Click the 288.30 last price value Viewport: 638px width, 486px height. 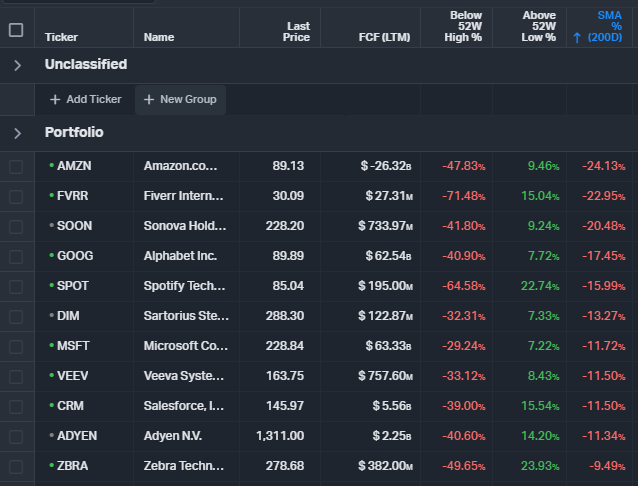(285, 316)
